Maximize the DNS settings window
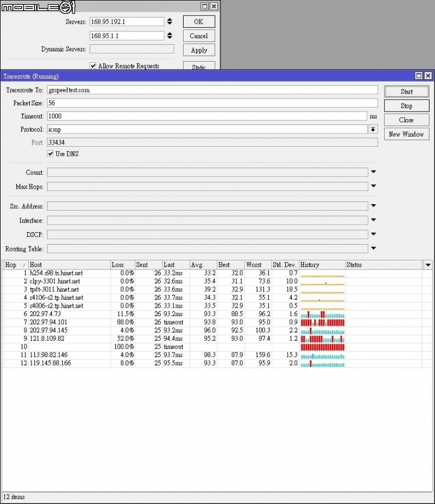 pyautogui.click(x=204, y=6)
